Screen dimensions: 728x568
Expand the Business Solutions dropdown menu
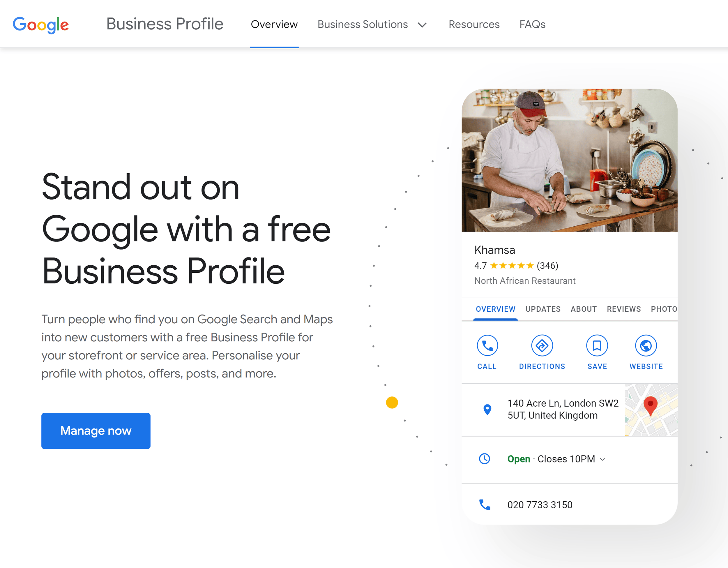[x=424, y=24]
